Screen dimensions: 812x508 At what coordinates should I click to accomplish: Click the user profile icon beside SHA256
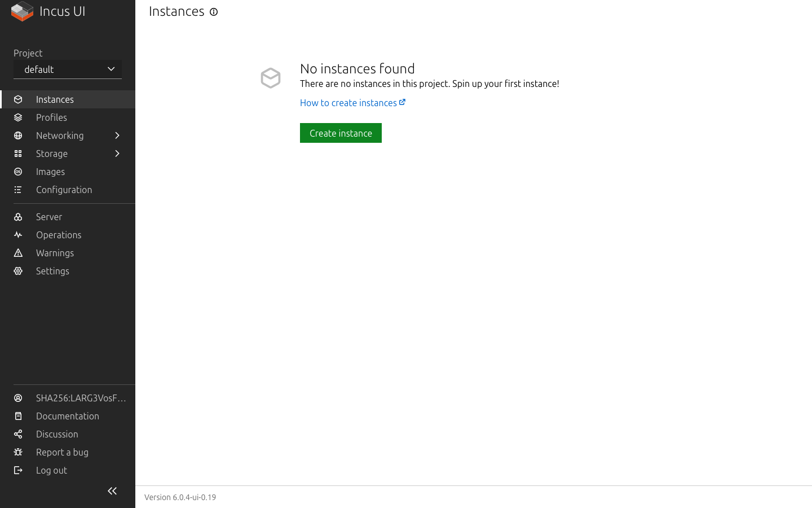[x=18, y=398]
